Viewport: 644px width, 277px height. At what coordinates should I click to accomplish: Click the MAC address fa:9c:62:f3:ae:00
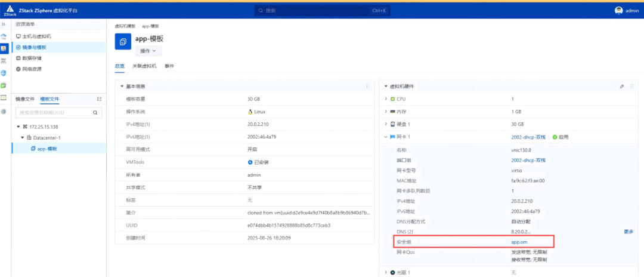[x=528, y=181]
